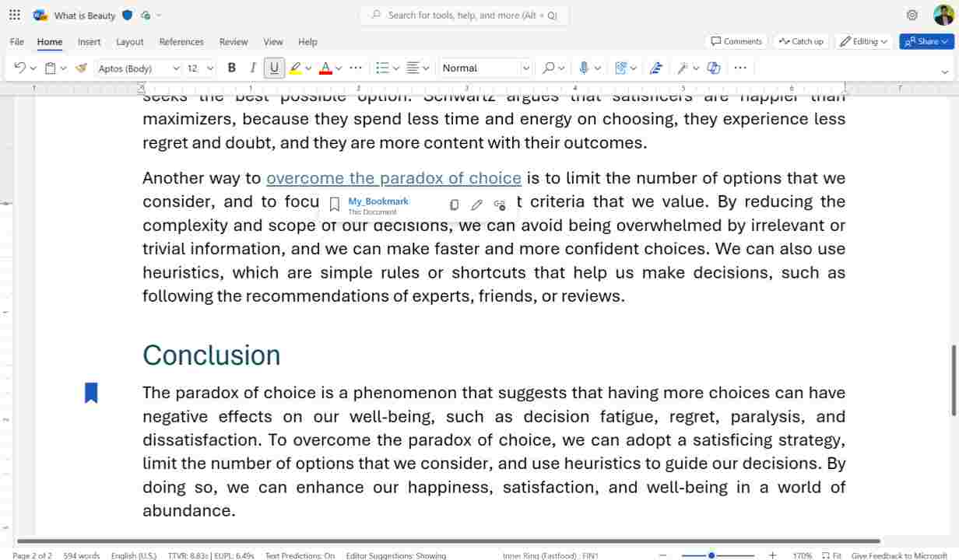Expand alignment options dropdown arrow

tap(426, 68)
